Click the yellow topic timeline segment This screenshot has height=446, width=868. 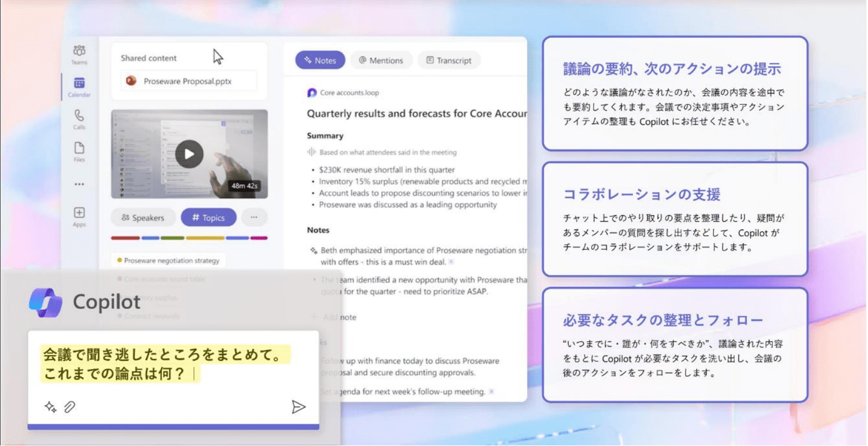pyautogui.click(x=205, y=238)
